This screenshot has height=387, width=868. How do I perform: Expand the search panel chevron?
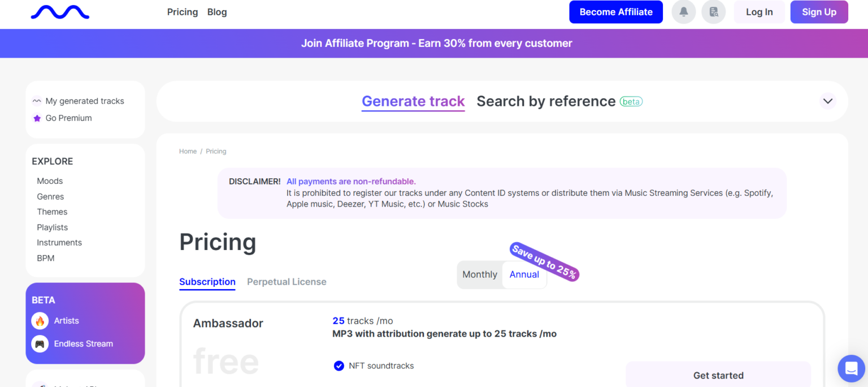click(x=827, y=101)
